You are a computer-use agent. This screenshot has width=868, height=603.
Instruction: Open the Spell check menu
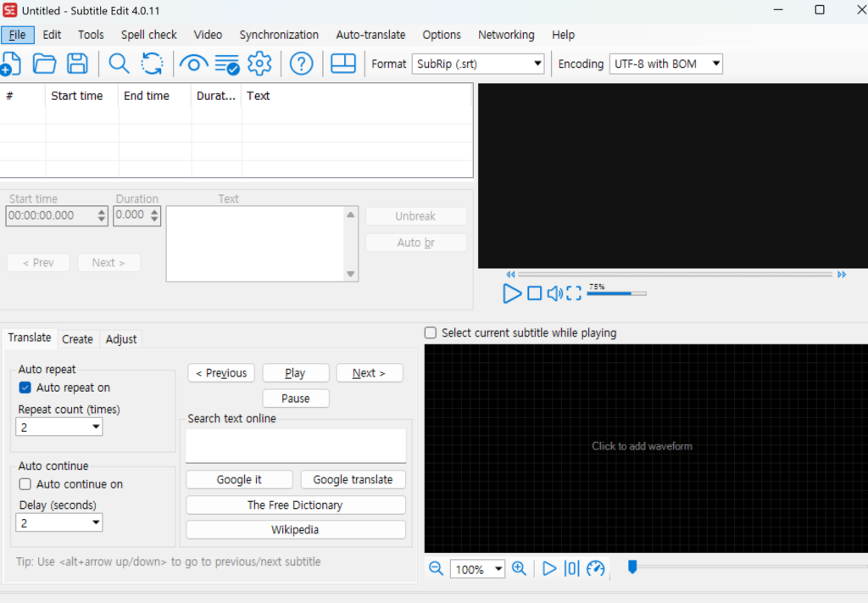tap(149, 34)
